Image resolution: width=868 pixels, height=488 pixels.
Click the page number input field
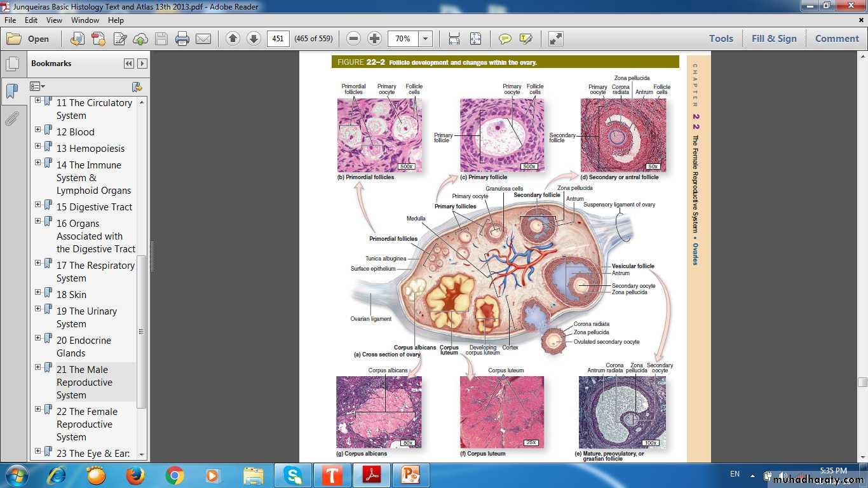(x=278, y=39)
